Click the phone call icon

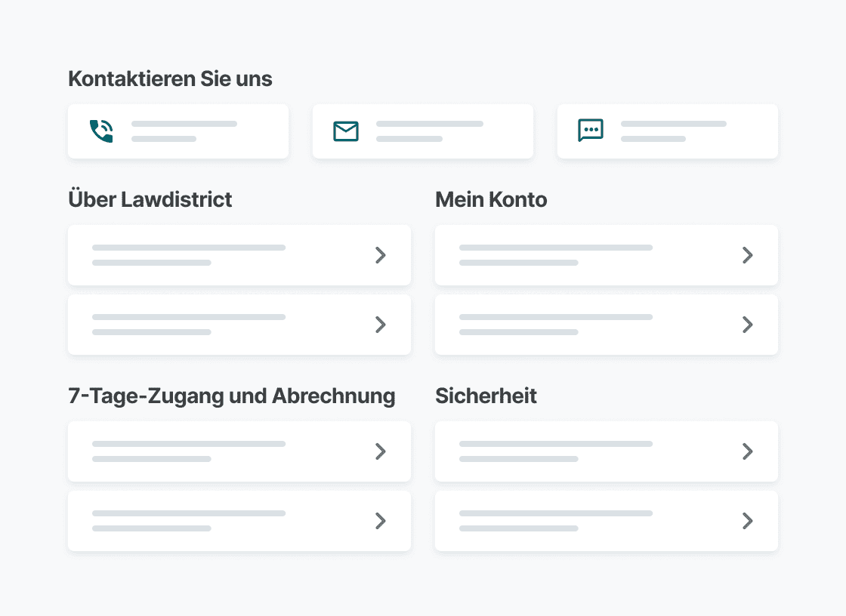pyautogui.click(x=101, y=131)
